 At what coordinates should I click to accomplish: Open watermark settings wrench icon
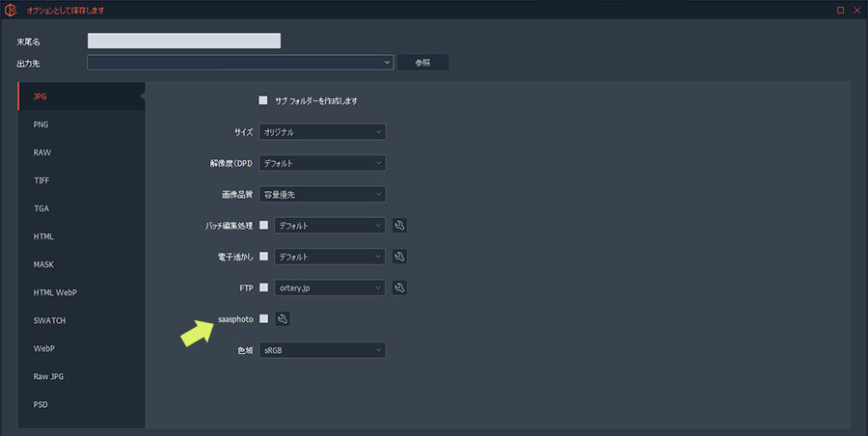tap(399, 257)
